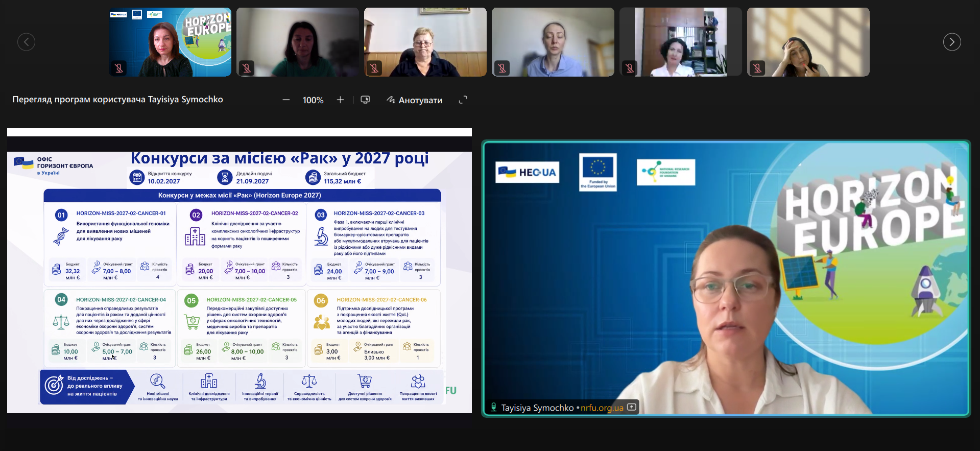980x451 pixels.
Task: Show previous participants with the left arrow
Action: pyautogui.click(x=27, y=42)
